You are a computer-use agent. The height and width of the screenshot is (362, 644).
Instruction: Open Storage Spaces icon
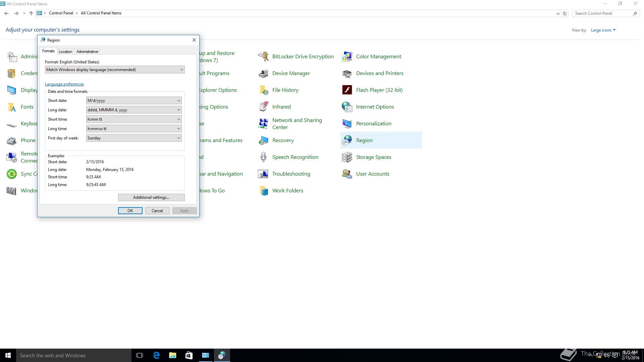pos(347,157)
